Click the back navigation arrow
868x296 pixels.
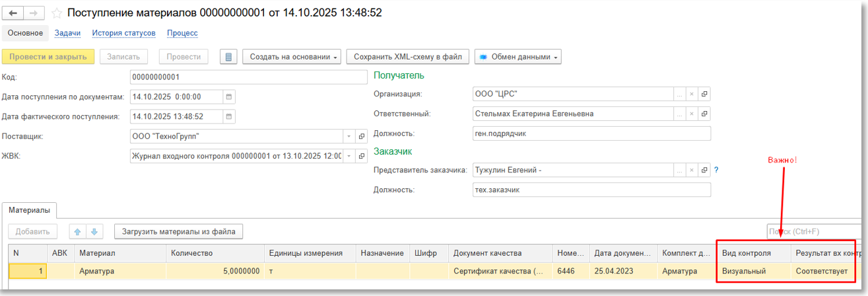tap(13, 13)
